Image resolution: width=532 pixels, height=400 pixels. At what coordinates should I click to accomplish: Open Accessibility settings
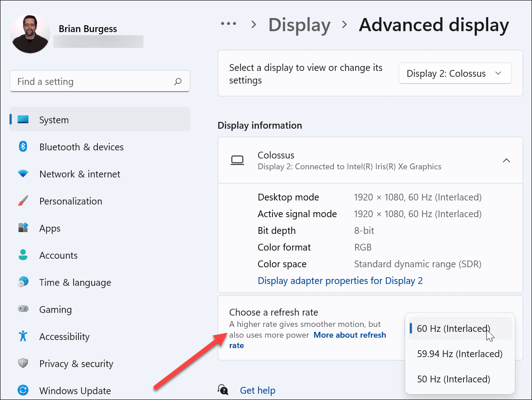(x=100, y=336)
